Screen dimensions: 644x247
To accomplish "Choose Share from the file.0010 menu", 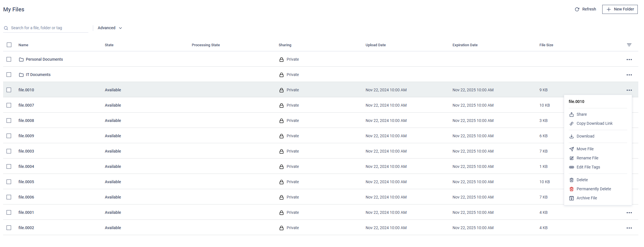I will [598, 114].
